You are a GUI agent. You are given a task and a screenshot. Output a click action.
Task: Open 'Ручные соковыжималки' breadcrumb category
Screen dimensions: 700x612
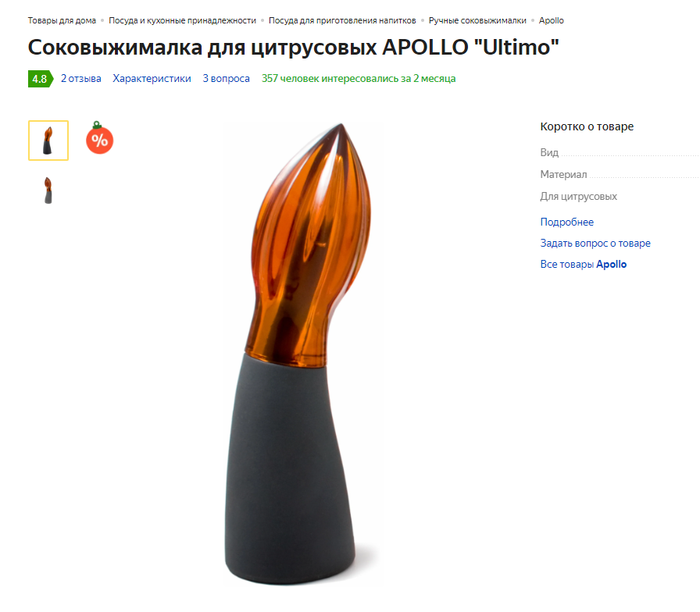point(477,20)
